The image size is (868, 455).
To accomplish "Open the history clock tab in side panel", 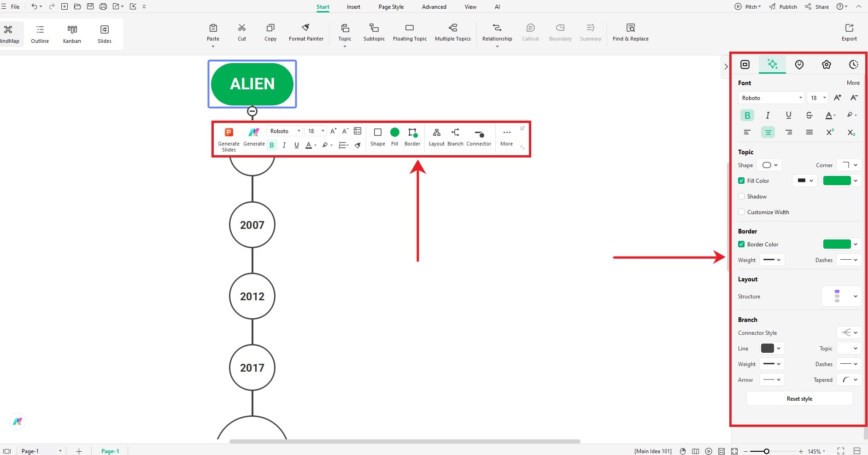I will (853, 64).
